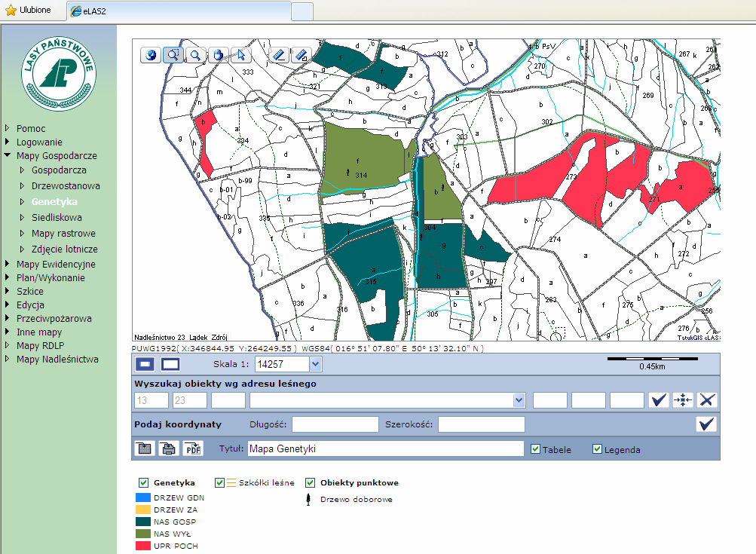Clear forest address search with X
The height and width of the screenshot is (554, 756).
coord(707,399)
